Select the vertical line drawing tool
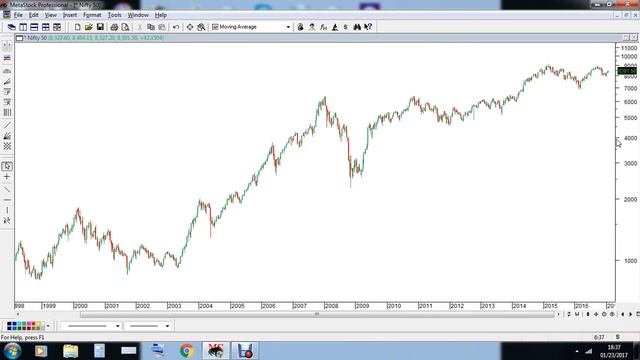 pyautogui.click(x=7, y=210)
